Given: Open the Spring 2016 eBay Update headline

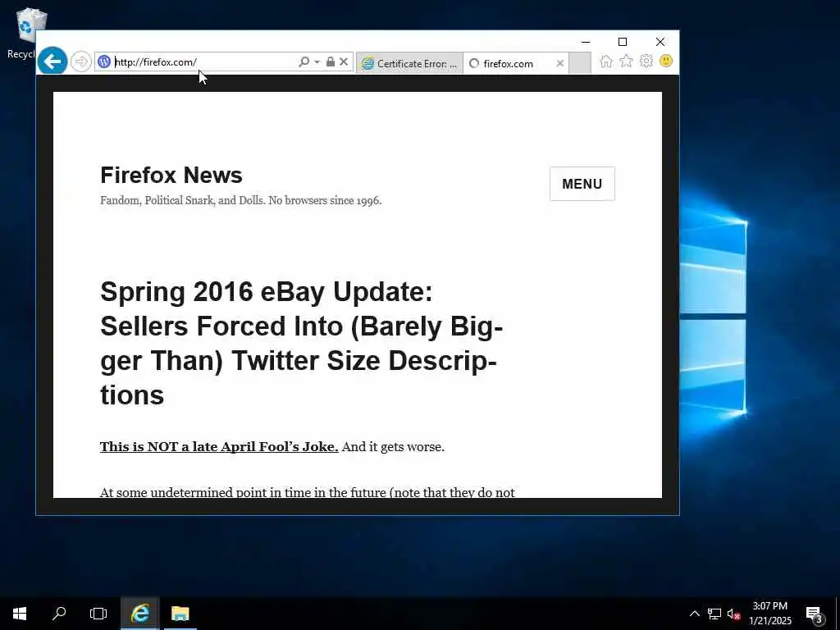Looking at the screenshot, I should tap(301, 344).
